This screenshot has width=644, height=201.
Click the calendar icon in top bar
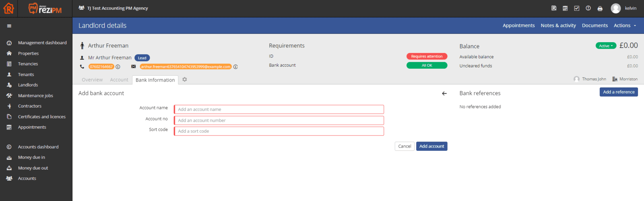click(565, 8)
